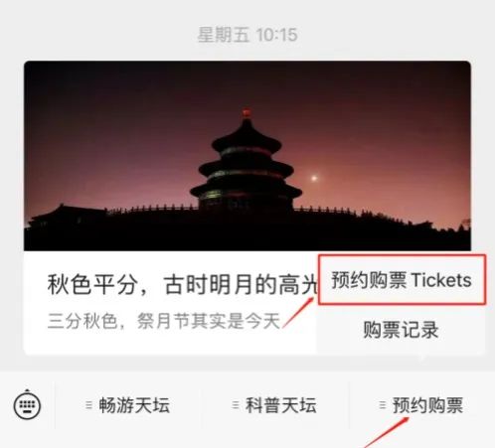
Task: Tap the 星期五 10:15 timestamp
Action: coord(247,35)
